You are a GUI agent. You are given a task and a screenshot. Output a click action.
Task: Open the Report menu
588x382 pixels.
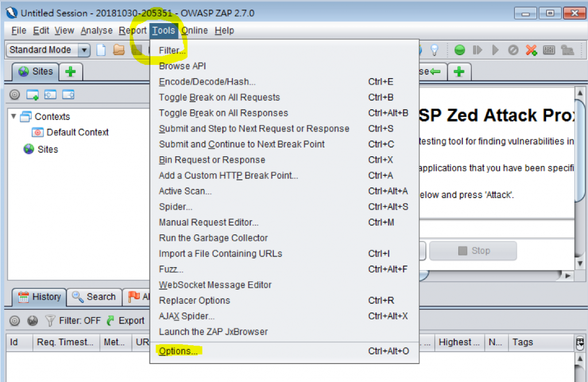click(x=133, y=30)
